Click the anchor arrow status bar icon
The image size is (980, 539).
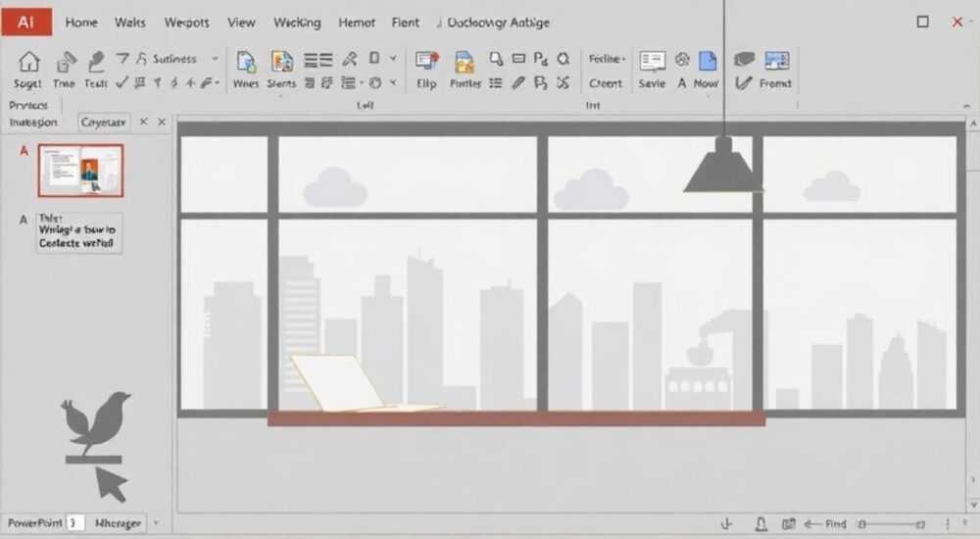(726, 524)
